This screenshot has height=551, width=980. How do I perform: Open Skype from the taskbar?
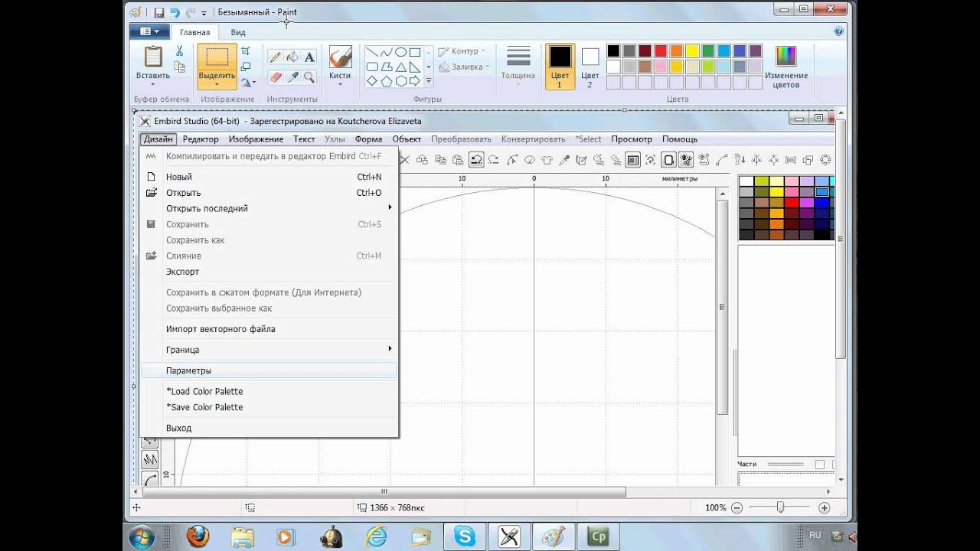465,536
